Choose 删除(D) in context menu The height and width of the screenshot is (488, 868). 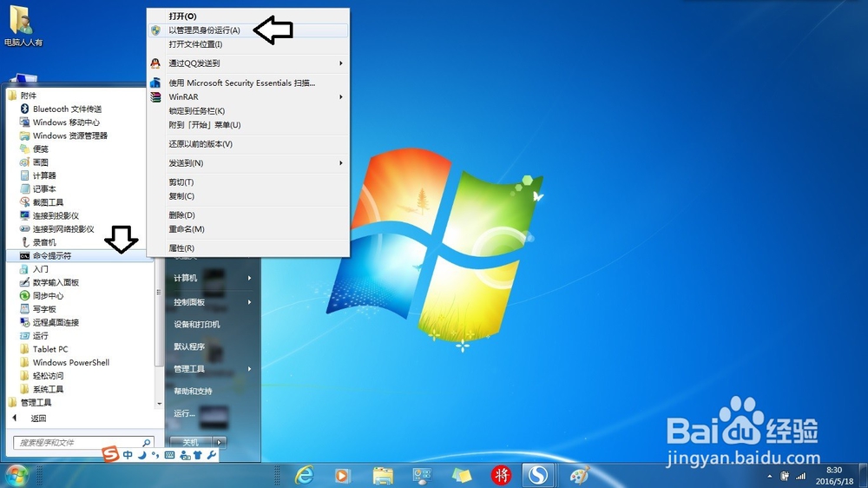pyautogui.click(x=248, y=215)
